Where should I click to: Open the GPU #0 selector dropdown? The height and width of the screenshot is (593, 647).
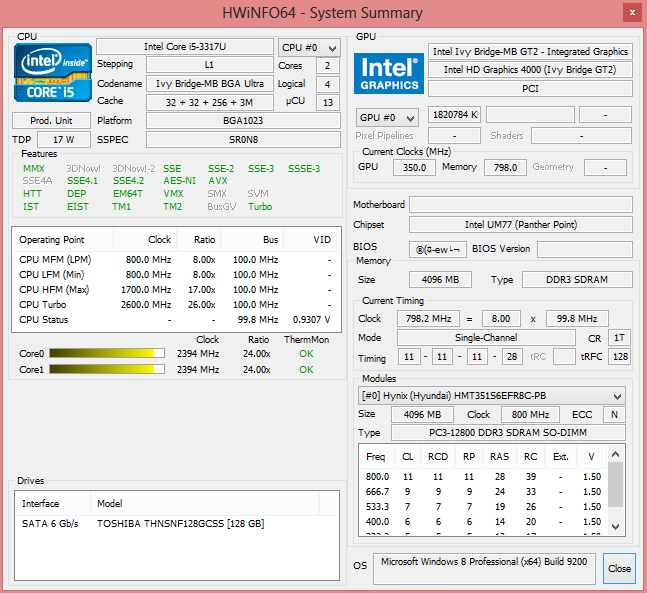coord(387,118)
